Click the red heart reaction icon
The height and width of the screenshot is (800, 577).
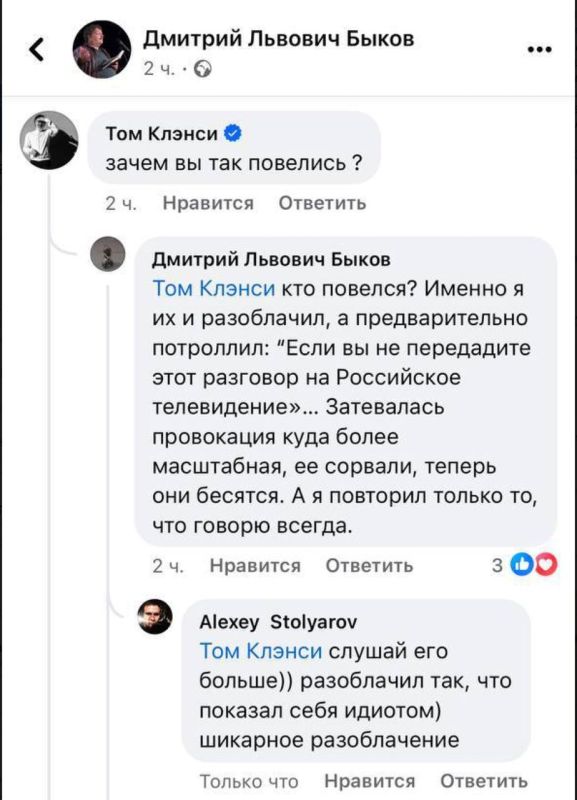point(543,566)
